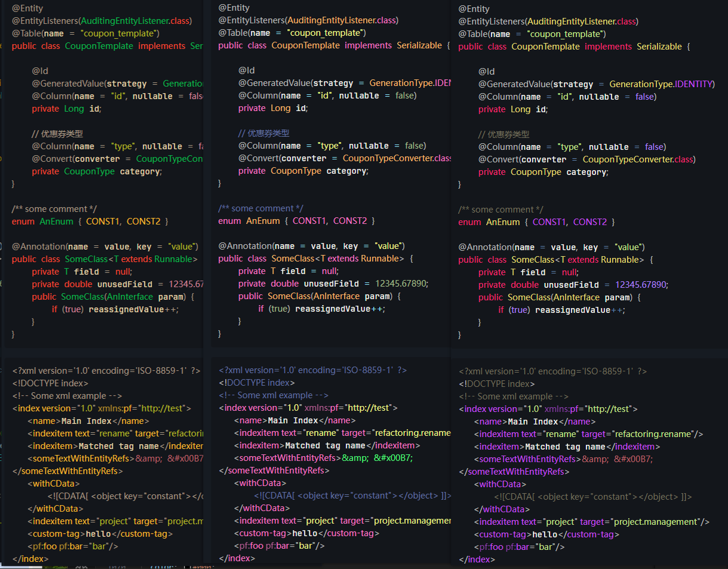
Task: Select 'private CouponType category;' in the left panel
Action: [97, 171]
